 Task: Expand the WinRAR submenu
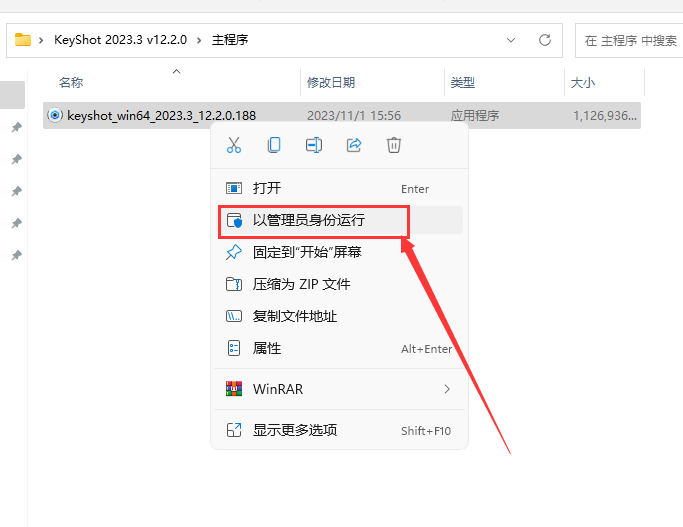339,389
